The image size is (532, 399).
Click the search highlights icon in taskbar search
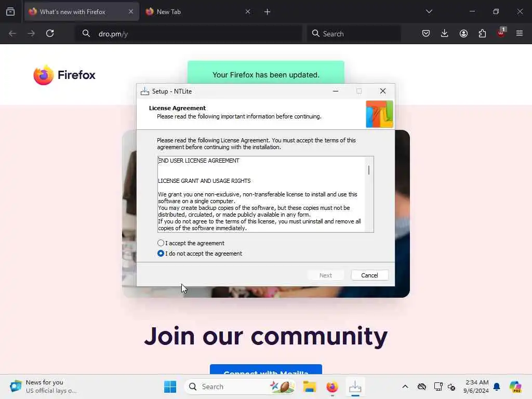click(282, 387)
